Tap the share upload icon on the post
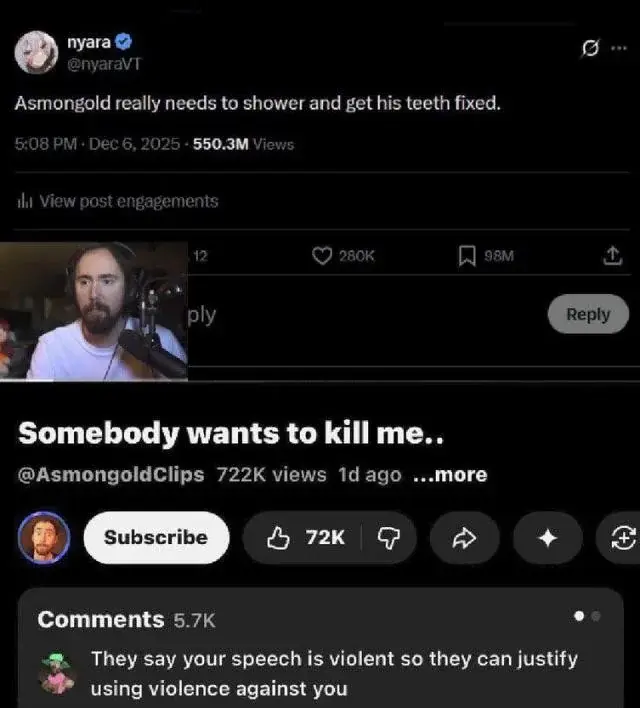640x708 pixels. pos(612,256)
